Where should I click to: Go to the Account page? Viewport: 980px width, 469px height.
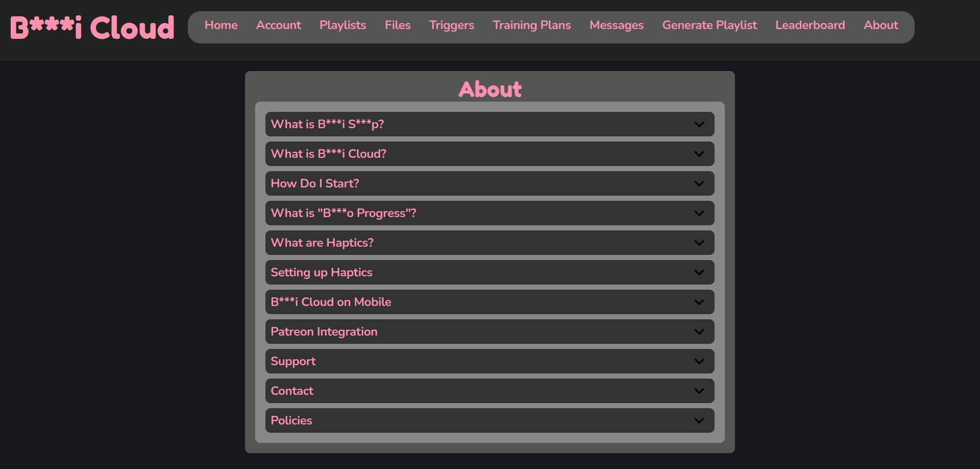(x=279, y=25)
